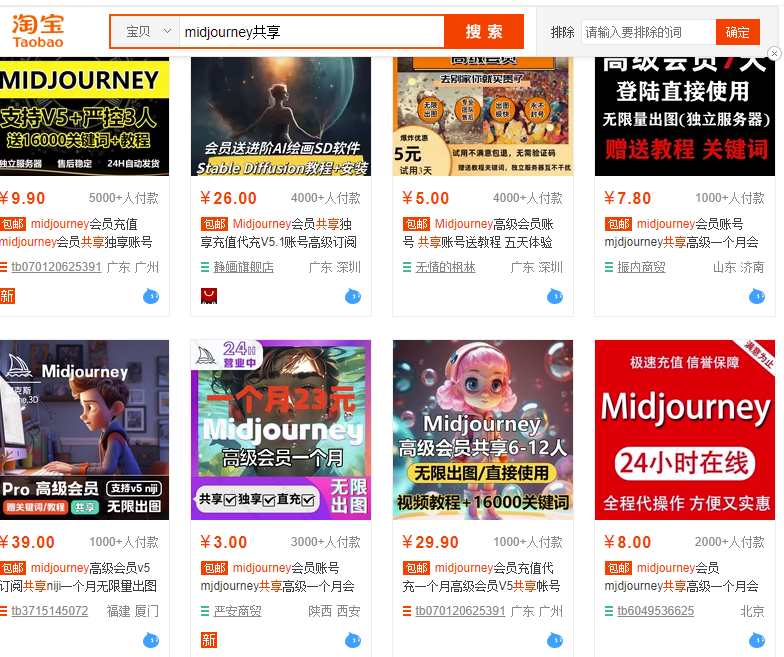Viewport: 784px width, 657px height.
Task: Click the shop icon beside tb3715145072
Action: [x=4, y=611]
